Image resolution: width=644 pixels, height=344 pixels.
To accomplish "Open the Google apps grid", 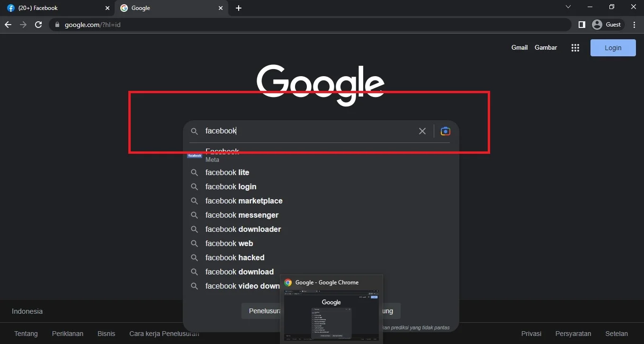I will (575, 48).
